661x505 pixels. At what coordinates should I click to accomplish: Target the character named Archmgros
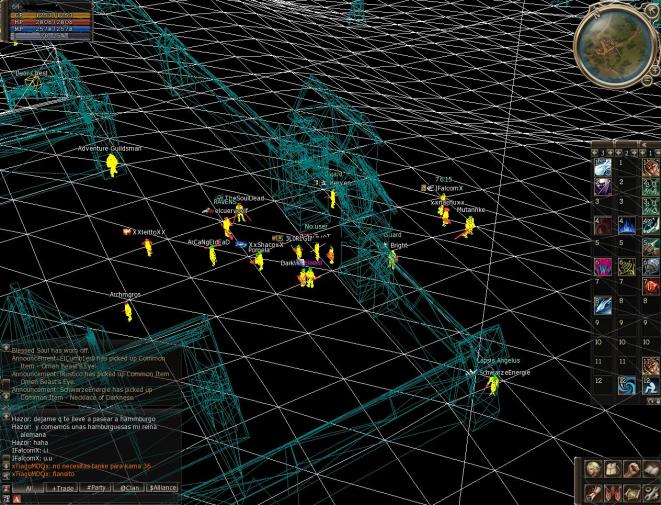coord(128,312)
